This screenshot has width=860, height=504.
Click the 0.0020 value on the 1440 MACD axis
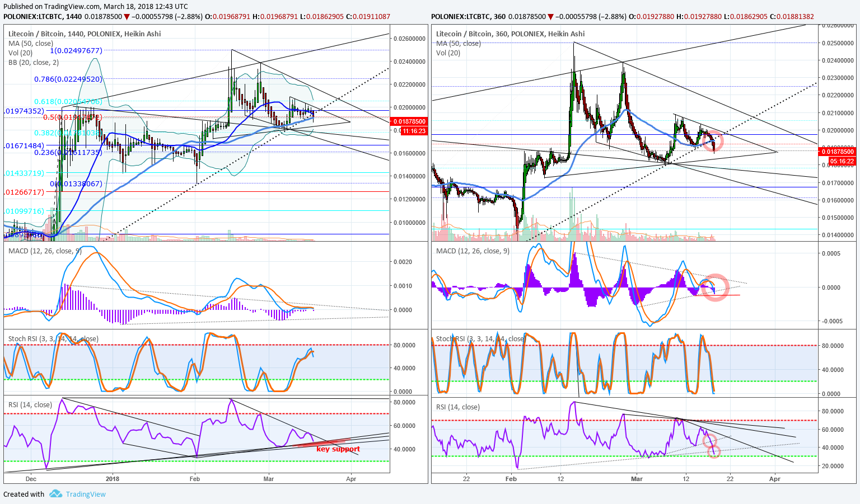(x=402, y=262)
